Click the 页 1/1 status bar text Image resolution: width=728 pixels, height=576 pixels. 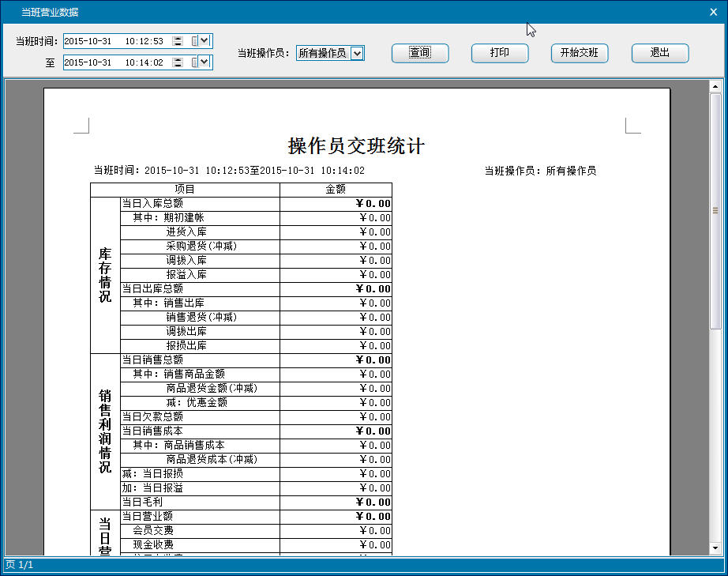20,565
